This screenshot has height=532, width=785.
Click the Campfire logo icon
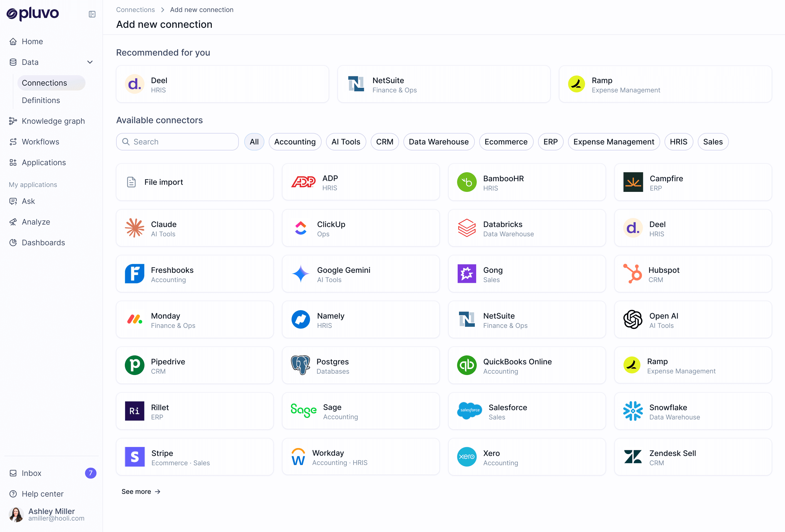click(x=633, y=182)
